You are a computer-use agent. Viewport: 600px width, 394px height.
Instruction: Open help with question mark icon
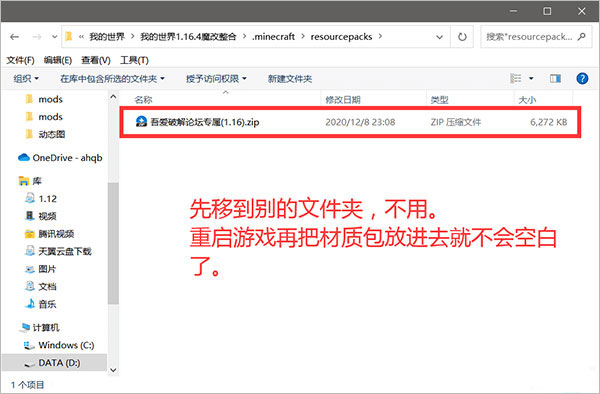pos(582,78)
